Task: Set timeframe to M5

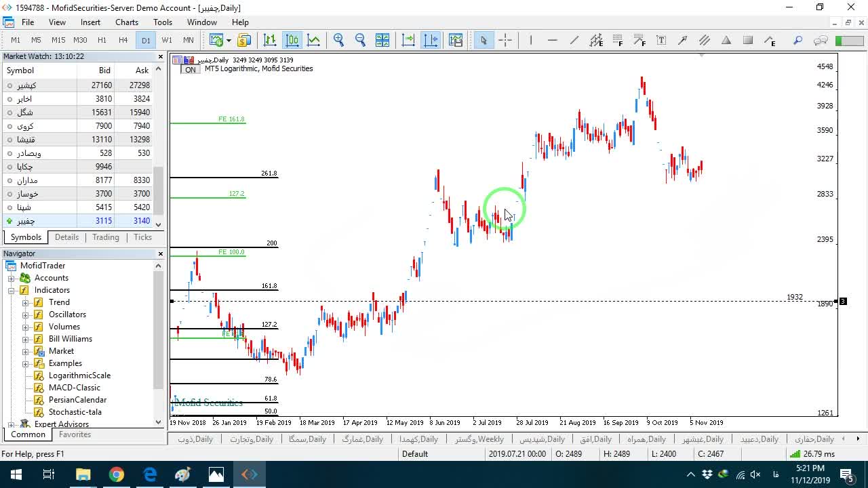Action: coord(37,40)
